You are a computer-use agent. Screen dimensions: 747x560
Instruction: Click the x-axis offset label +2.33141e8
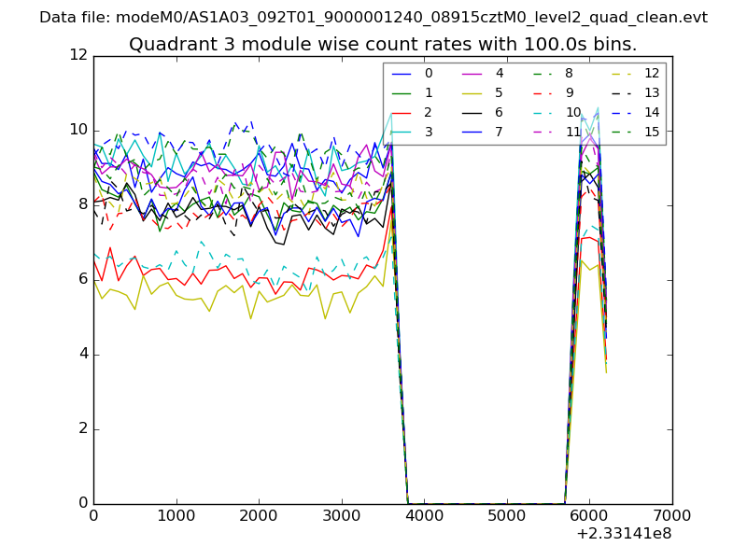[624, 536]
